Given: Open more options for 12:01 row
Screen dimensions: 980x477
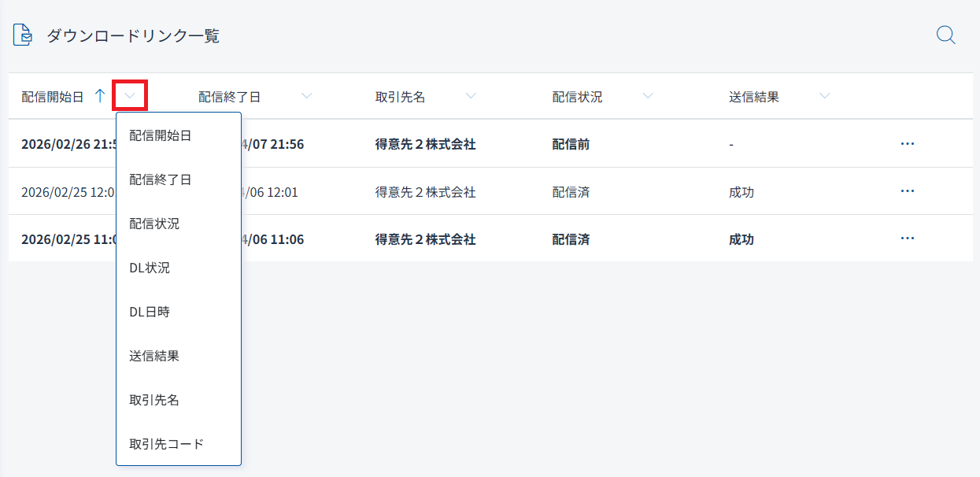Looking at the screenshot, I should click(907, 191).
